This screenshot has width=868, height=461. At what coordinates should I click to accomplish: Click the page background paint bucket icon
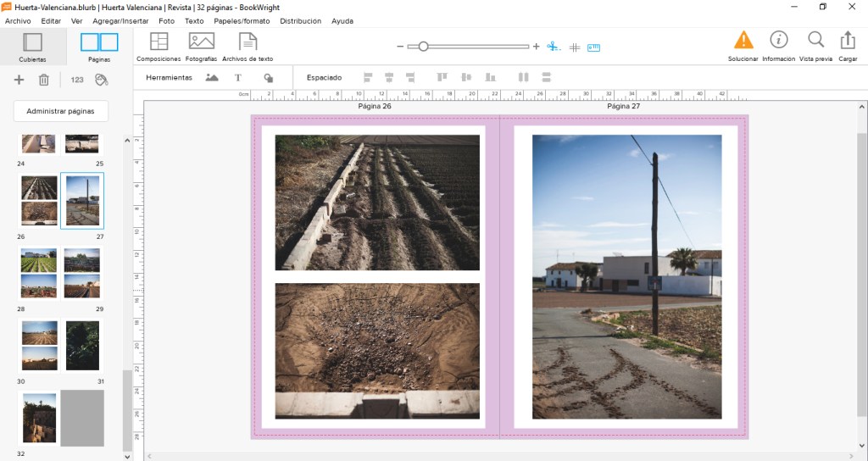point(101,80)
